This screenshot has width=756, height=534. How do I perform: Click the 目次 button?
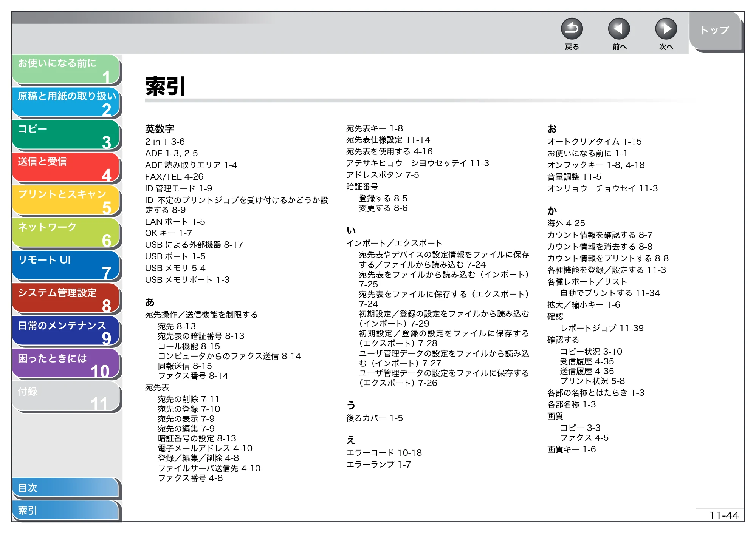(66, 488)
